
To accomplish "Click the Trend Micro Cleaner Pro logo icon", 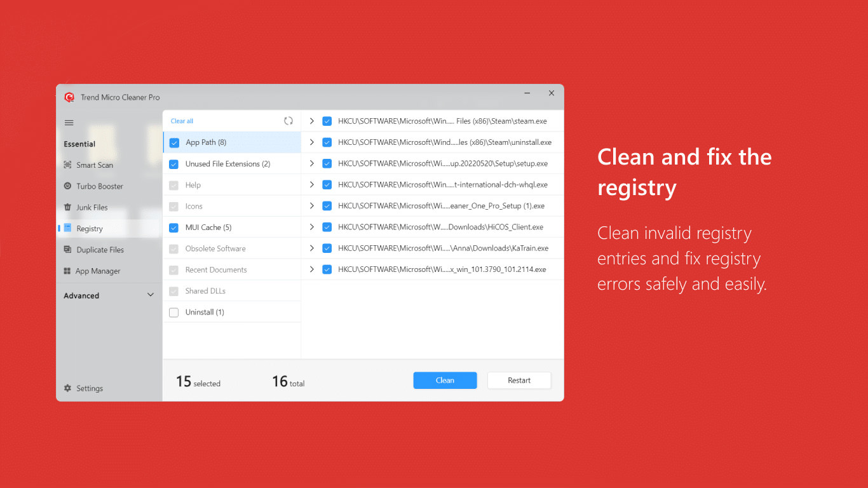I will point(69,97).
